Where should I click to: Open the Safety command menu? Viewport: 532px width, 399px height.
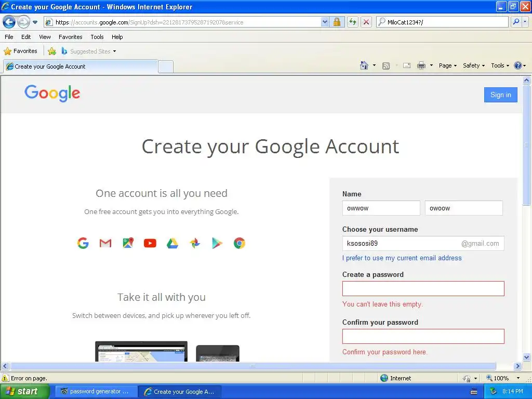coord(474,65)
